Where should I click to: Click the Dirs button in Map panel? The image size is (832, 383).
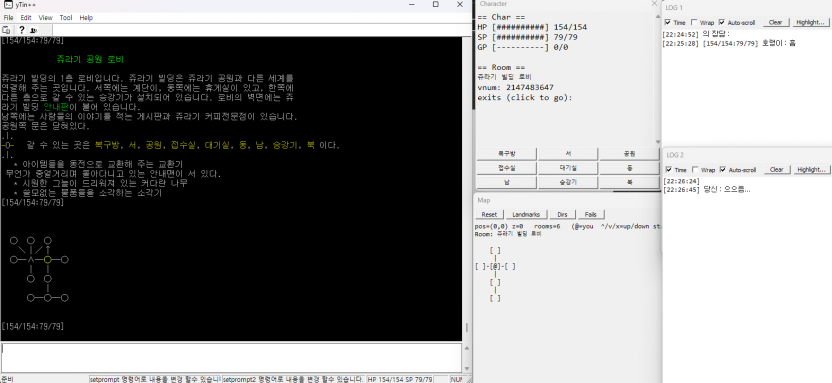coord(562,214)
